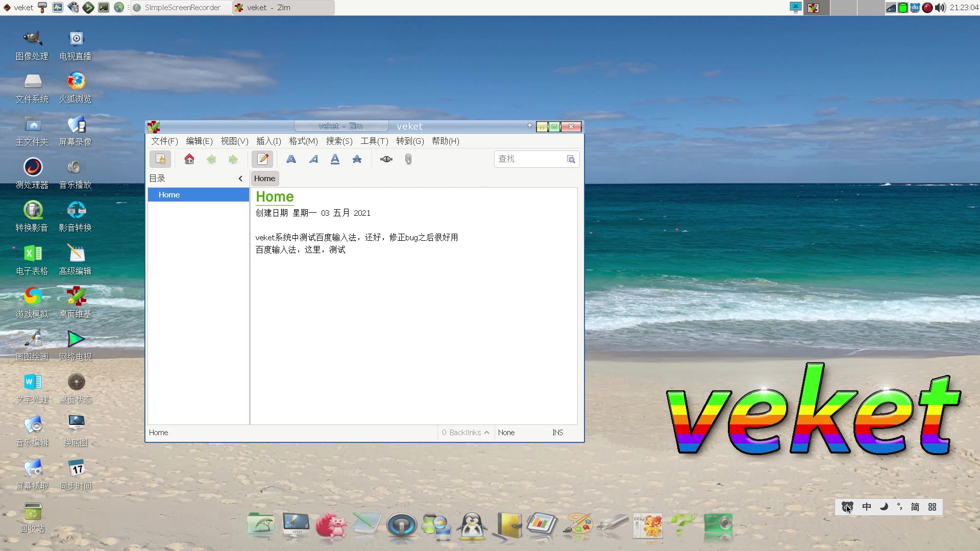Viewport: 980px width, 551px height.
Task: Toggle the notebook editable pencil button
Action: click(x=263, y=159)
